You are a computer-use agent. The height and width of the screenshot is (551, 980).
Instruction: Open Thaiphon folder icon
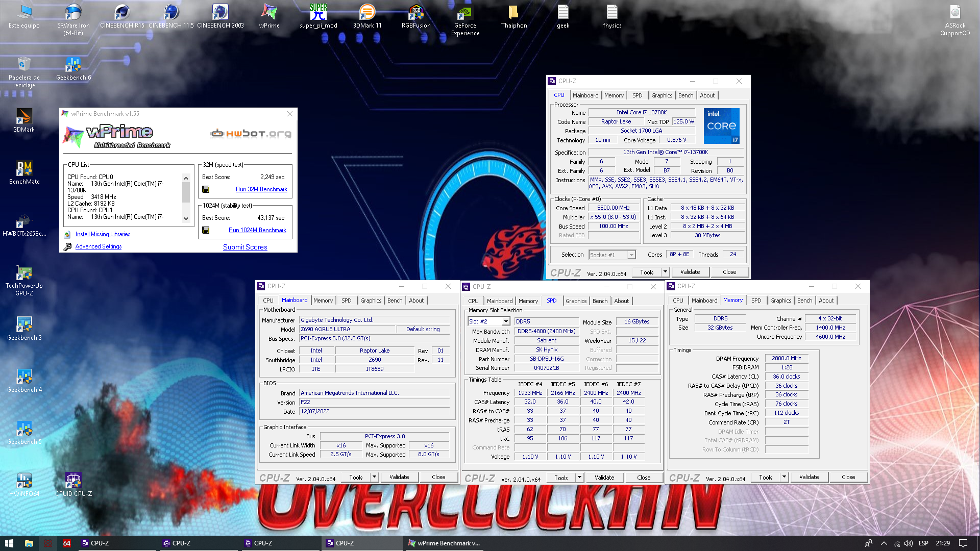514,16
